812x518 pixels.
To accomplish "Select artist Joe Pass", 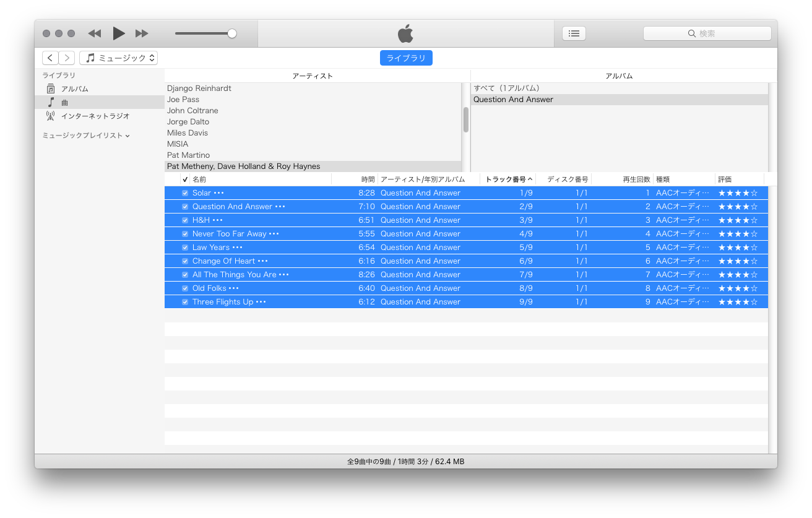I will (313, 100).
